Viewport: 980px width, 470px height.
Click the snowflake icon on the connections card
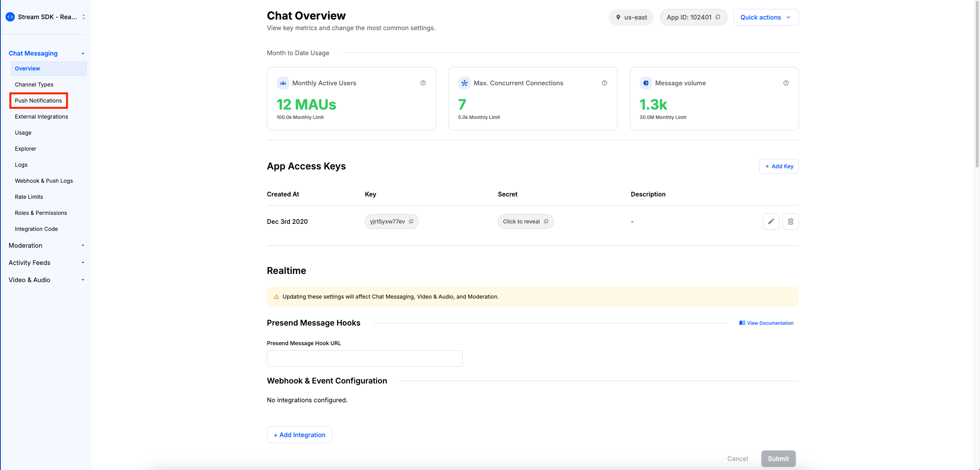tap(464, 83)
